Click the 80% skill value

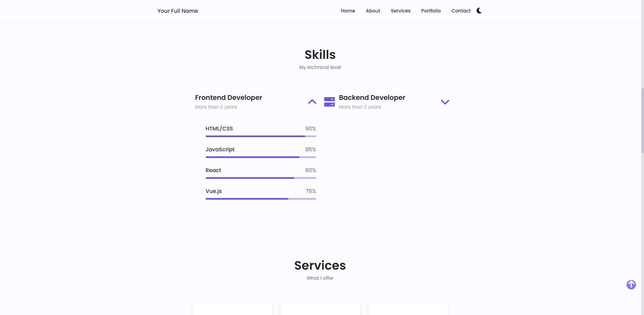311,170
